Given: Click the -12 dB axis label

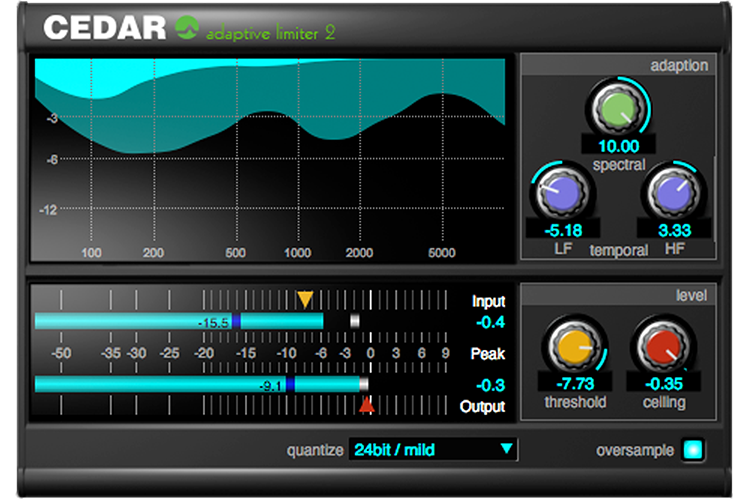Looking at the screenshot, I should point(48,210).
